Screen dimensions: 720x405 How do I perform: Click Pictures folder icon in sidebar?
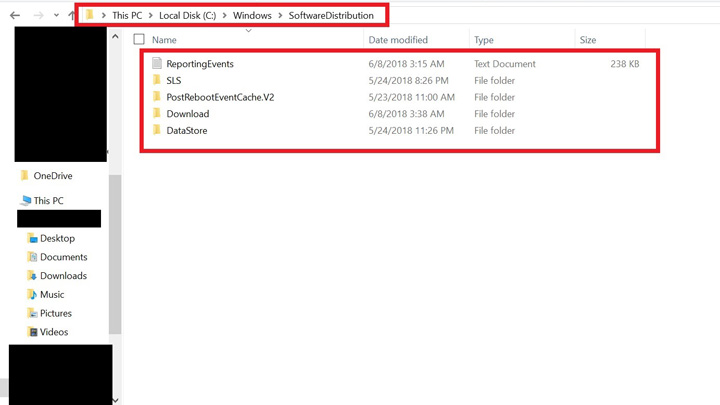32,313
